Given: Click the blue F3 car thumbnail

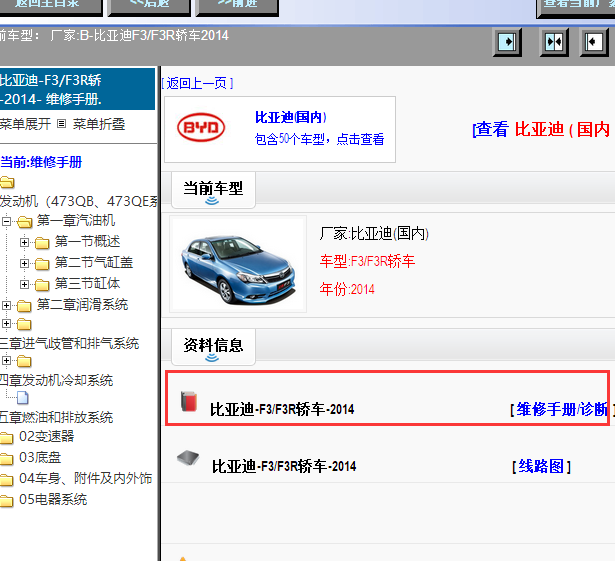Looking at the screenshot, I should pyautogui.click(x=238, y=264).
